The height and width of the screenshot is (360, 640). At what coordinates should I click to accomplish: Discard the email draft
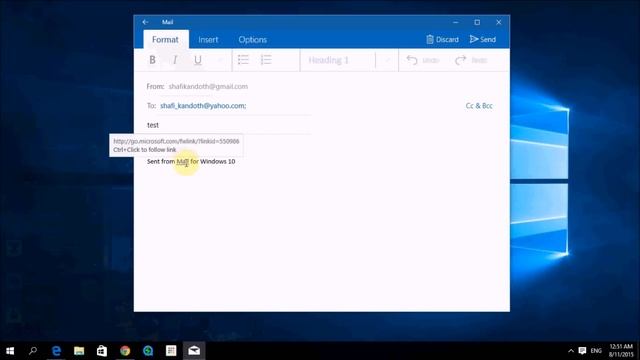[x=442, y=39]
